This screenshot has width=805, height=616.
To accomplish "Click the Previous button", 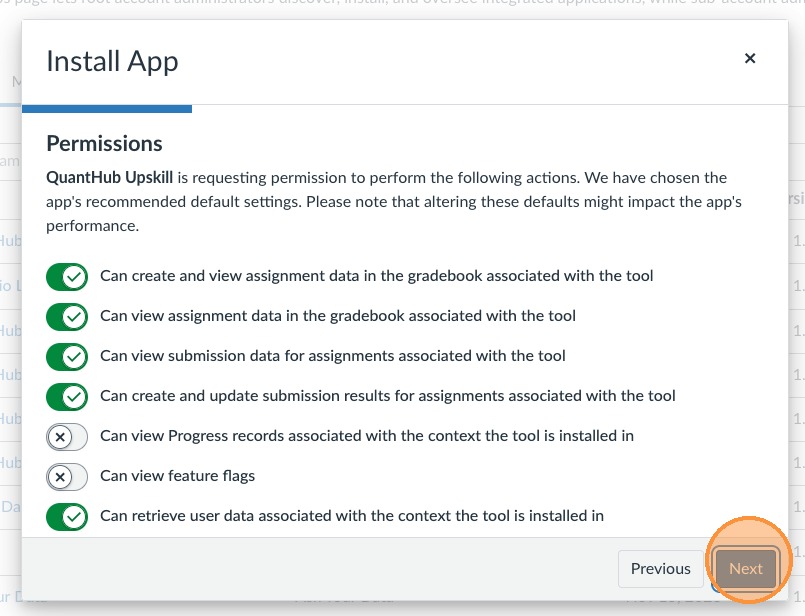I will 660,569.
